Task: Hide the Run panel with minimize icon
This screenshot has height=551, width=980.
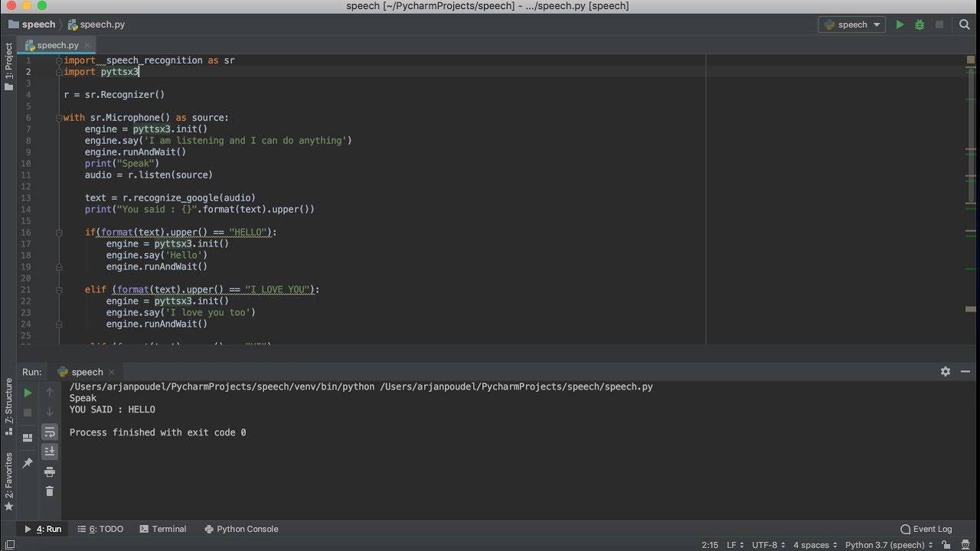Action: click(965, 371)
